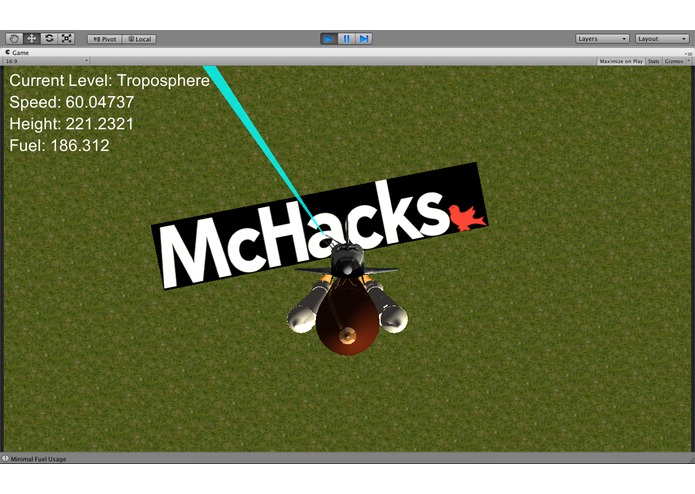Pause the running game

pos(346,39)
